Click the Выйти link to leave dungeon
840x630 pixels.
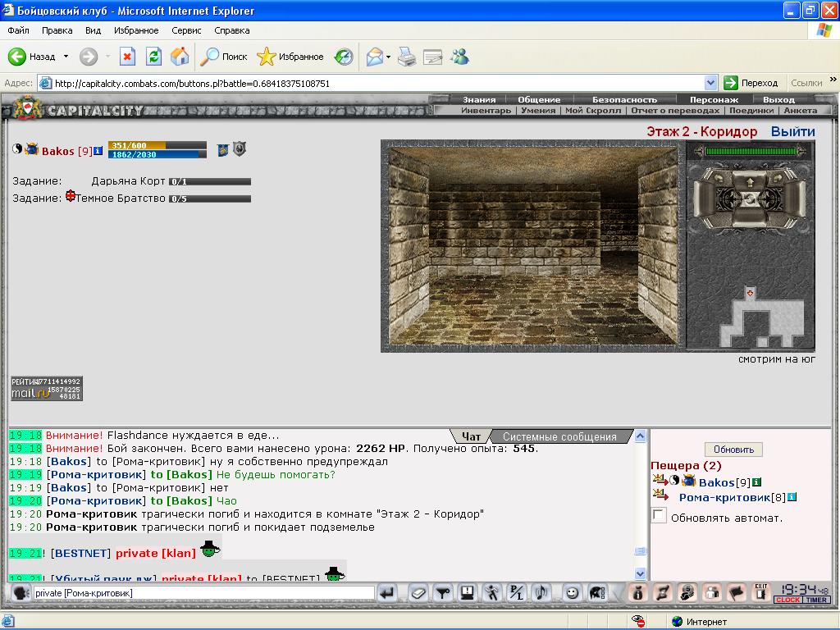pos(793,131)
